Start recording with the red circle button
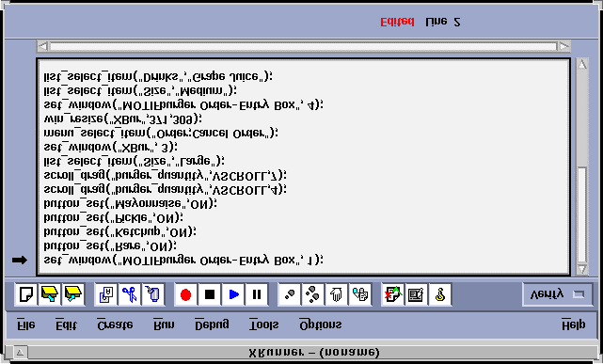 (185, 294)
